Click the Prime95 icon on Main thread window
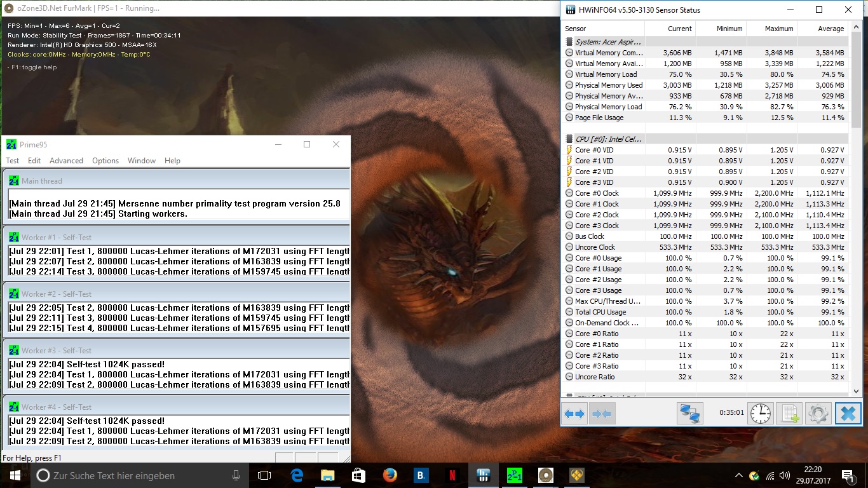This screenshot has height=488, width=868. coord(14,180)
